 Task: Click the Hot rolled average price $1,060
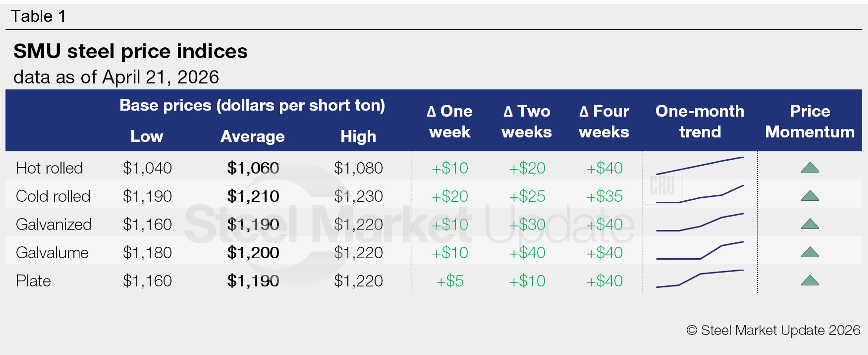(x=253, y=168)
